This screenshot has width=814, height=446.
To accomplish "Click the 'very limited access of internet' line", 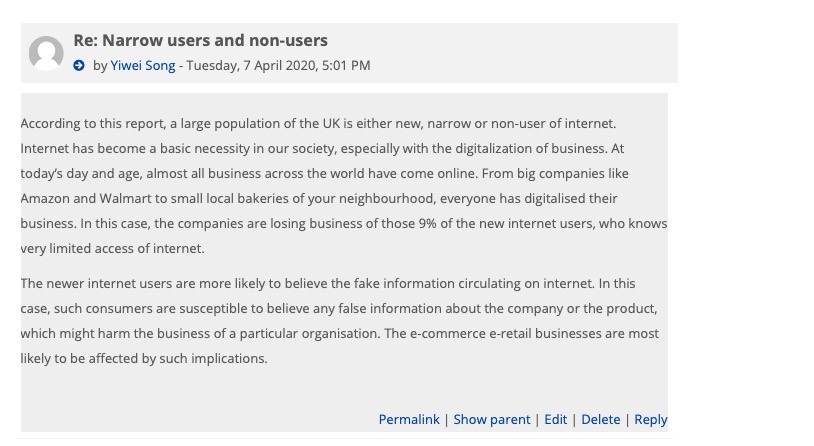I will pos(112,249).
